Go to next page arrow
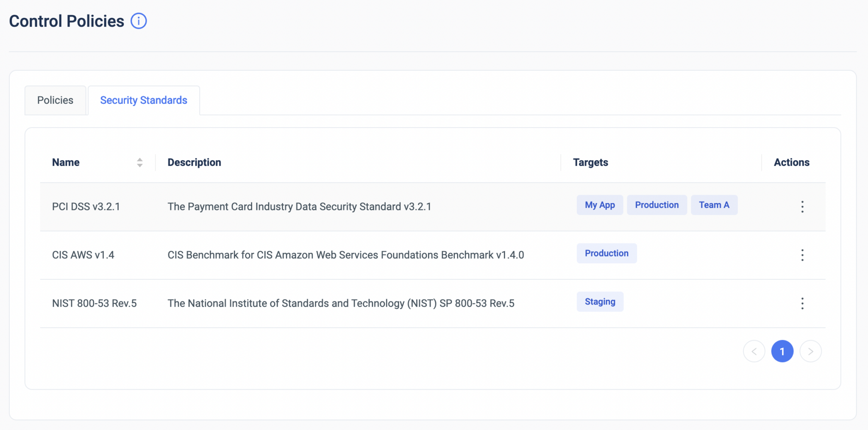Viewport: 868px width, 430px height. pos(810,351)
